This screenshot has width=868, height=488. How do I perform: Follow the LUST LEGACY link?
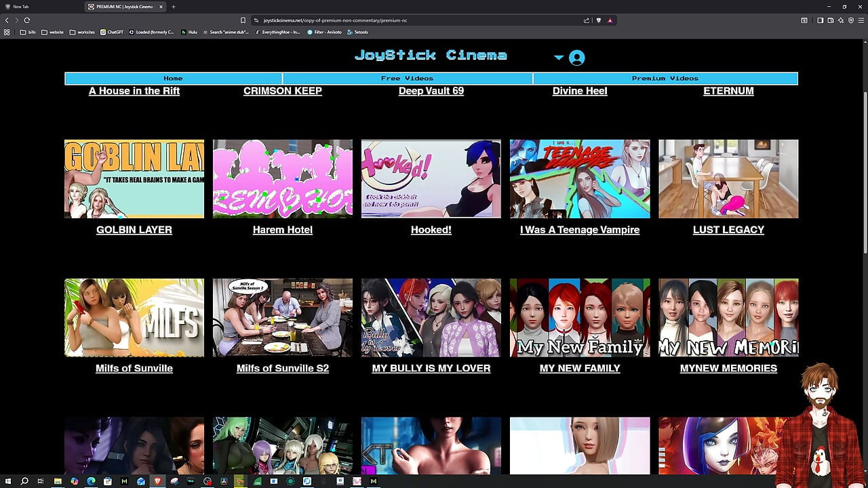728,230
